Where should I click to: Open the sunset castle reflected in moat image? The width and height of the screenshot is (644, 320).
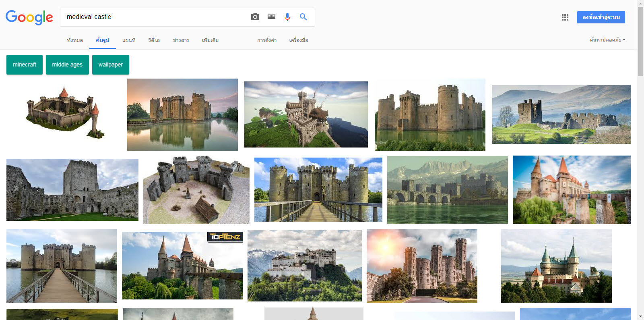click(x=182, y=114)
